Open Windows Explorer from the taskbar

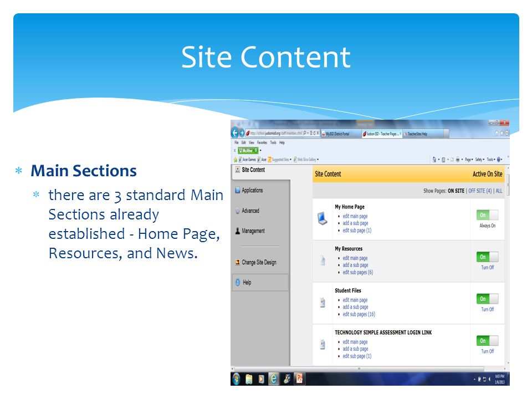pyautogui.click(x=249, y=378)
